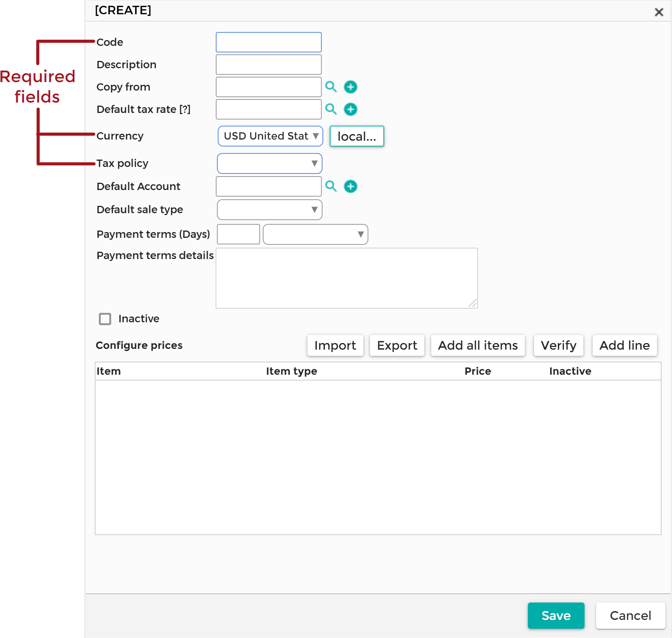This screenshot has width=672, height=638.
Task: Click Add all items button
Action: [x=478, y=345]
